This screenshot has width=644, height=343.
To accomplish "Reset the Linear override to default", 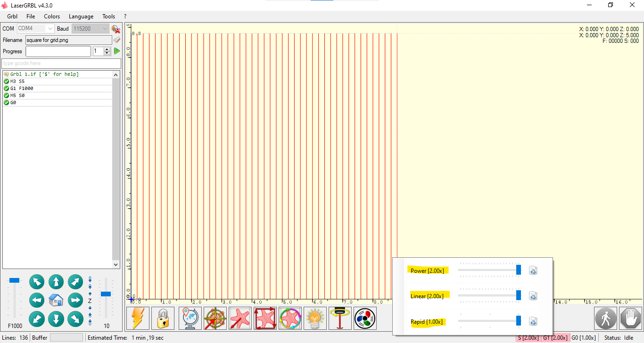I will coord(533,296).
